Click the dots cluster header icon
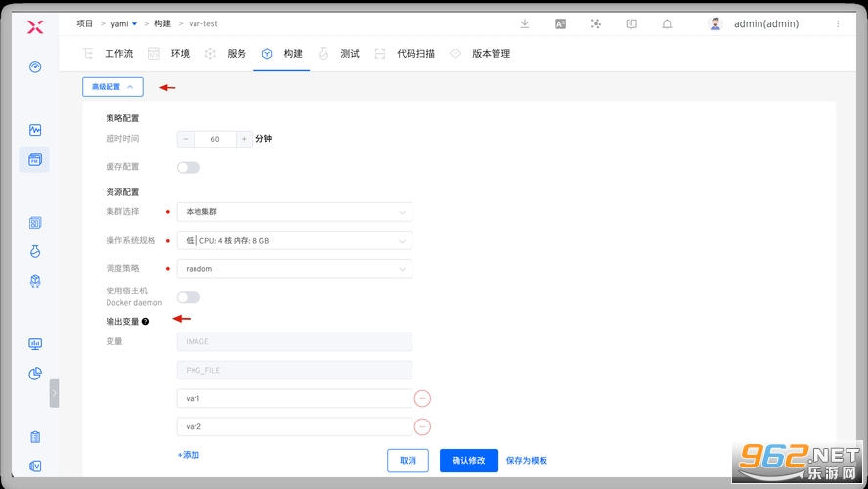Viewport: 868px width, 489px height. (x=595, y=23)
